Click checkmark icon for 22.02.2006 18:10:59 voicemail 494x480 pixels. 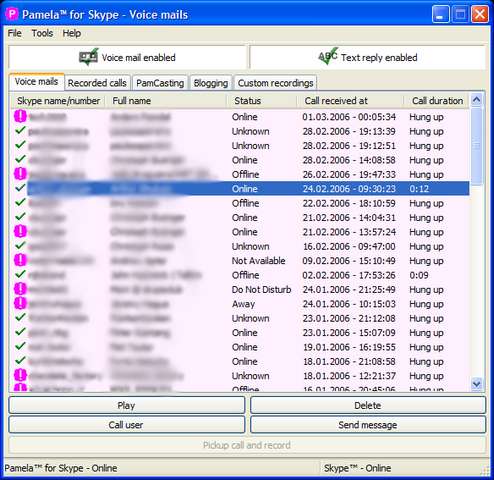[x=20, y=202]
